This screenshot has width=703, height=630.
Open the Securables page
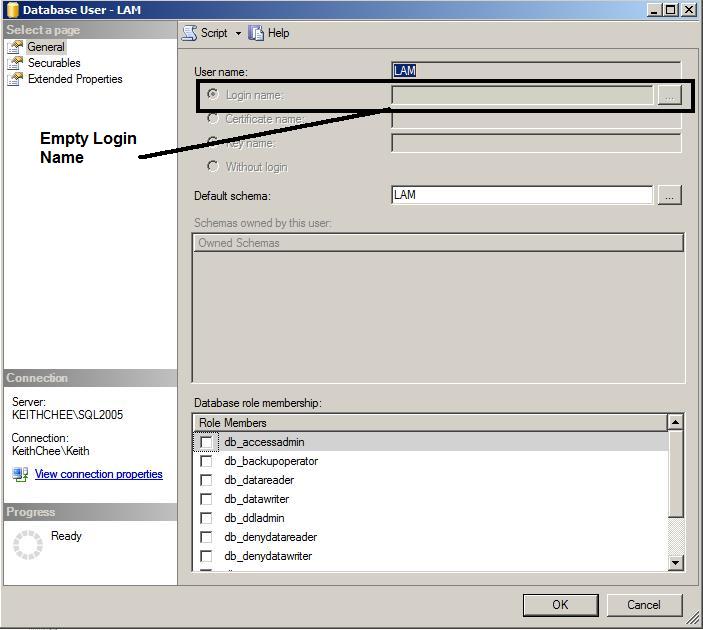tap(54, 63)
